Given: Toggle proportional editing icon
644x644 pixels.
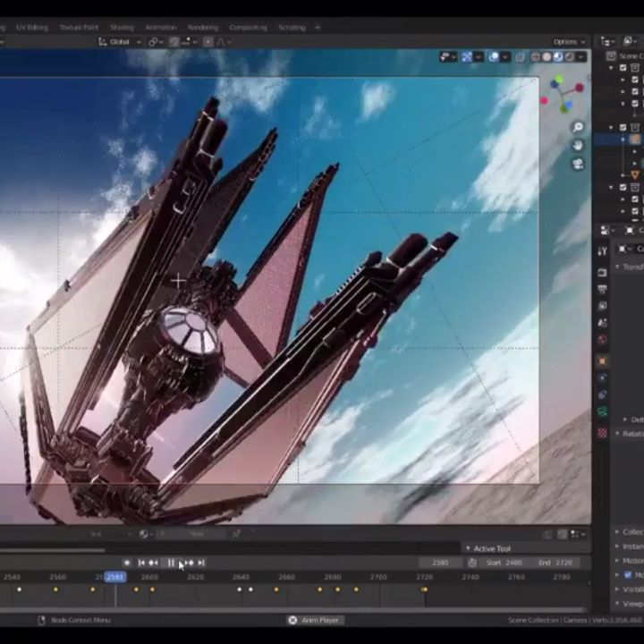Looking at the screenshot, I should point(208,42).
